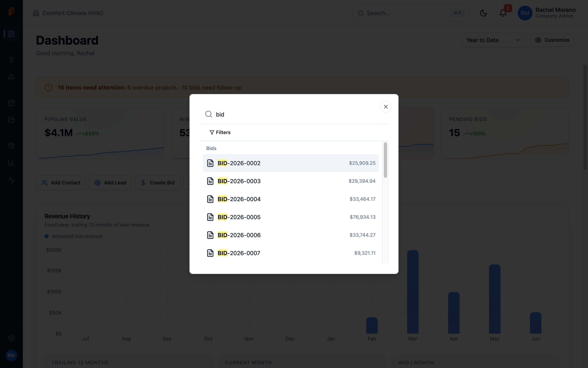
Task: Click the document icon of BID-2026-0004
Action: tap(210, 199)
